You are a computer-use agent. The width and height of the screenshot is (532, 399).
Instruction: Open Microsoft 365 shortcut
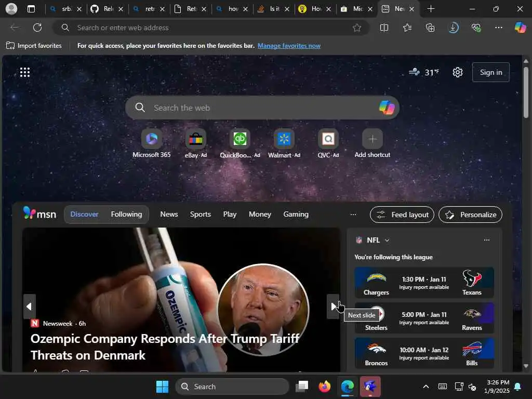pyautogui.click(x=151, y=143)
